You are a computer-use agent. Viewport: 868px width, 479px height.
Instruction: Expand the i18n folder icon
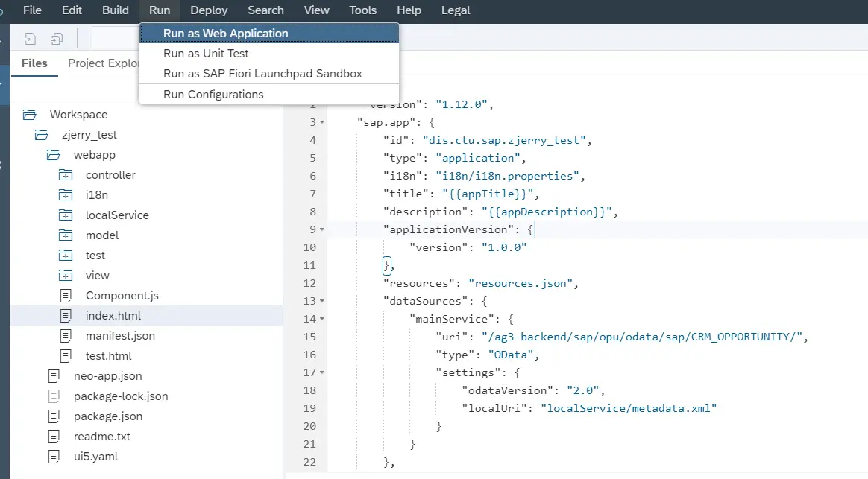66,195
